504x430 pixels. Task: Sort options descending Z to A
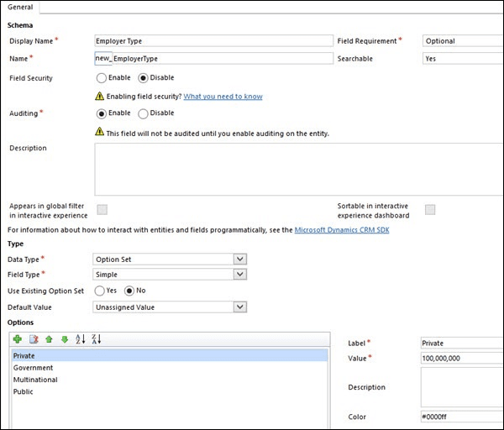tap(97, 338)
